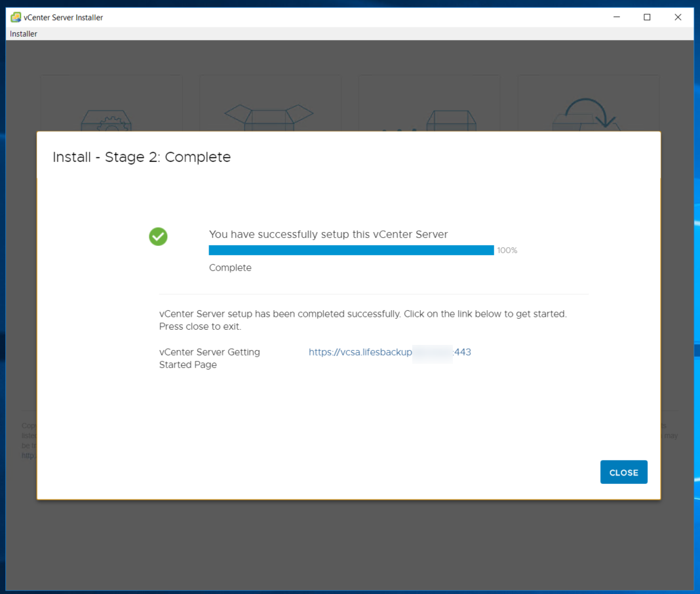Screen dimensions: 700x594
Task: Click the 100% progress label
Action: (x=507, y=250)
